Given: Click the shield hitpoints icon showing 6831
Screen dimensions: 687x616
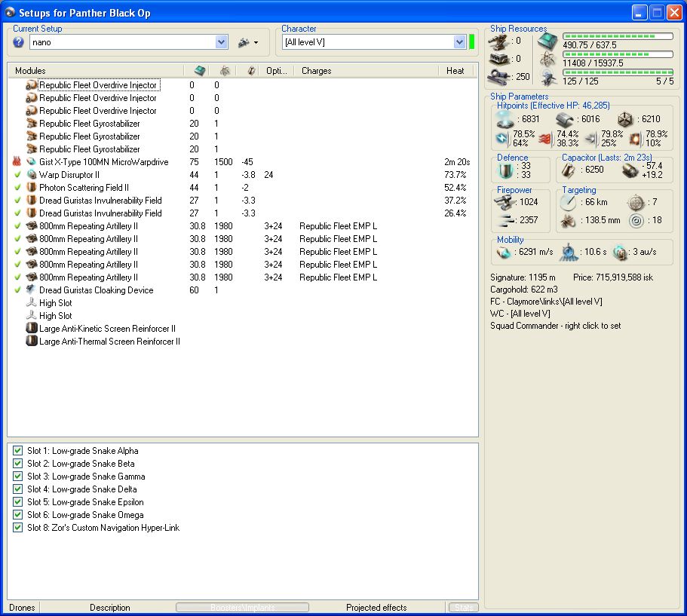Looking at the screenshot, I should pyautogui.click(x=505, y=118).
